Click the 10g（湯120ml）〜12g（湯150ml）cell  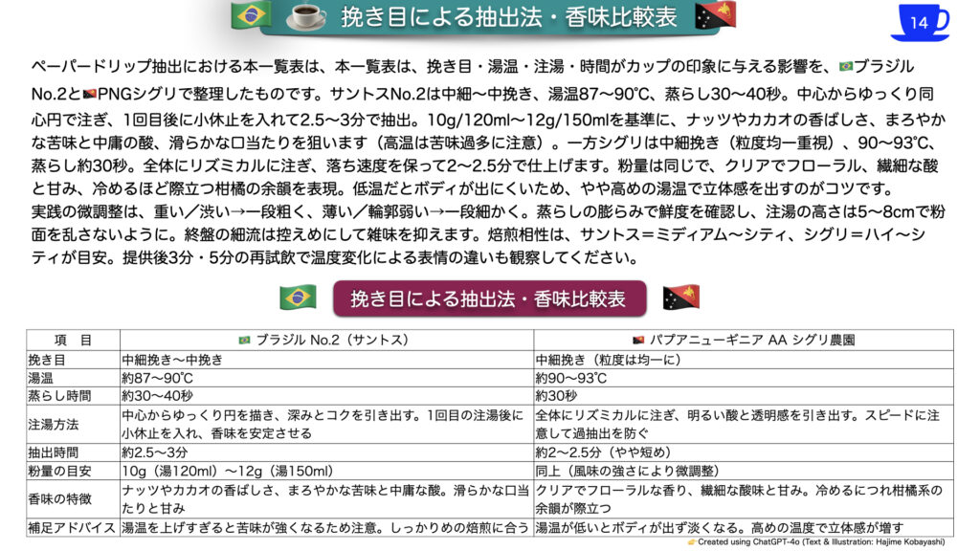click(327, 471)
